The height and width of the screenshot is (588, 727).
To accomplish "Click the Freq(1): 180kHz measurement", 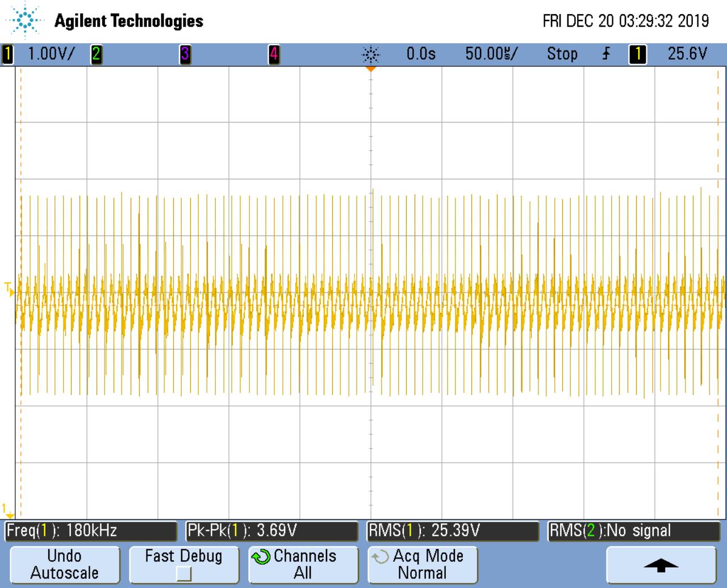I will tap(90, 531).
